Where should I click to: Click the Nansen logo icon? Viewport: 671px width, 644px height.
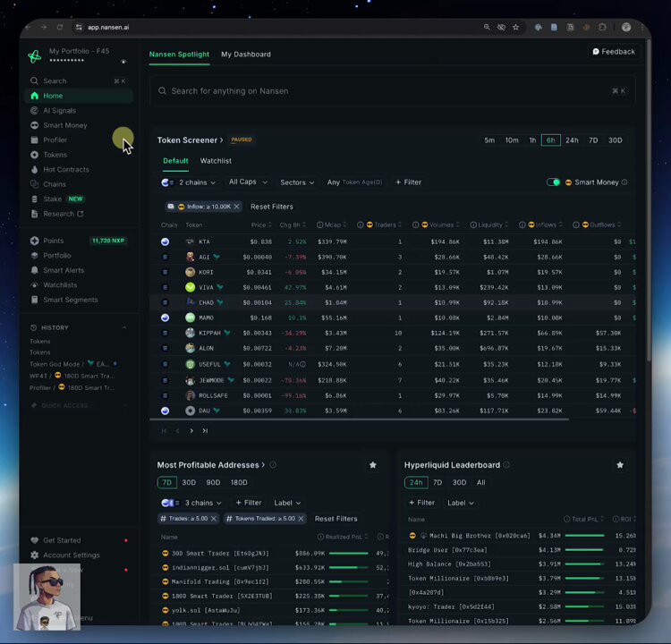(35, 55)
